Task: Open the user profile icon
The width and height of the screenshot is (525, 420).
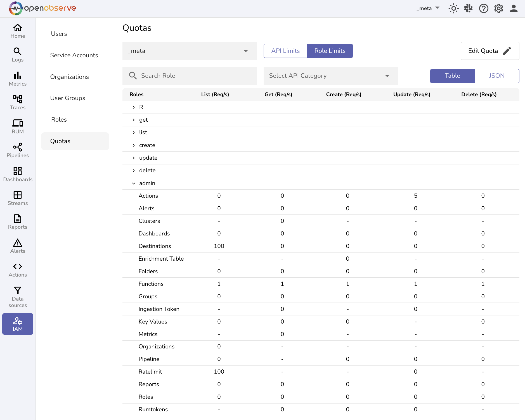Action: tap(514, 9)
